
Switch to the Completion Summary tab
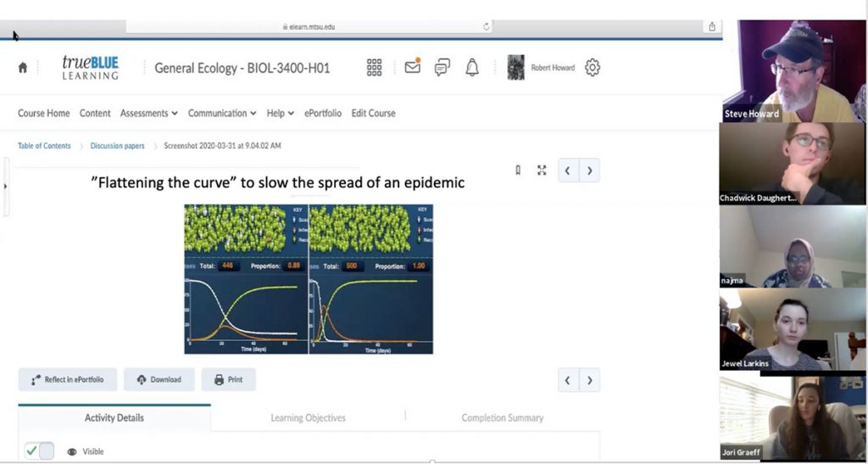502,417
